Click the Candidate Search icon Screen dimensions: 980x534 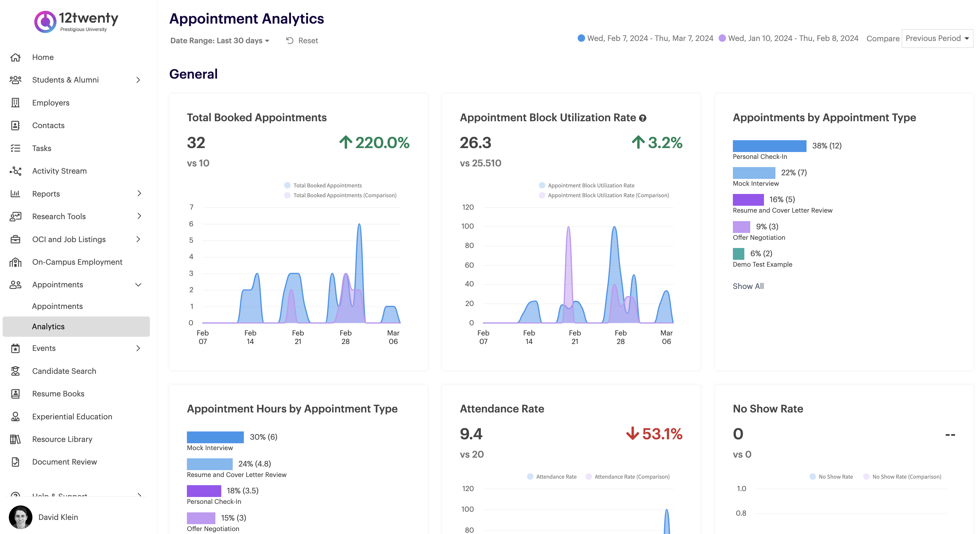(x=15, y=371)
